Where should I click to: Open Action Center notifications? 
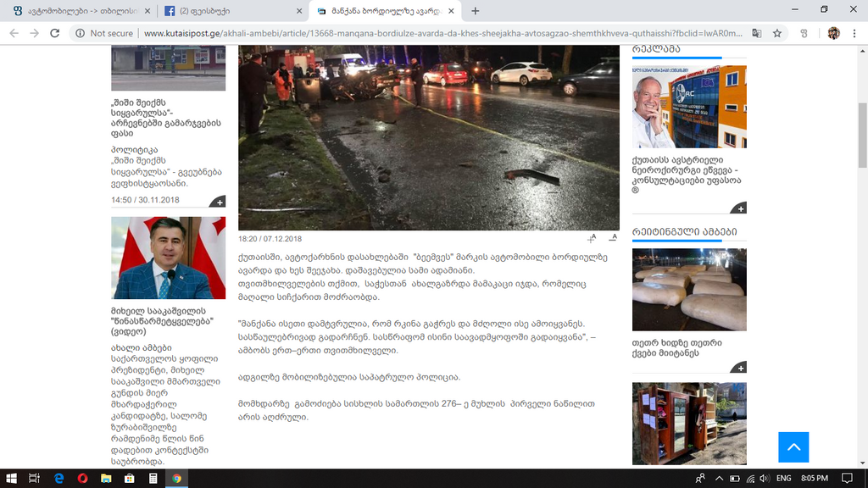pyautogui.click(x=847, y=478)
